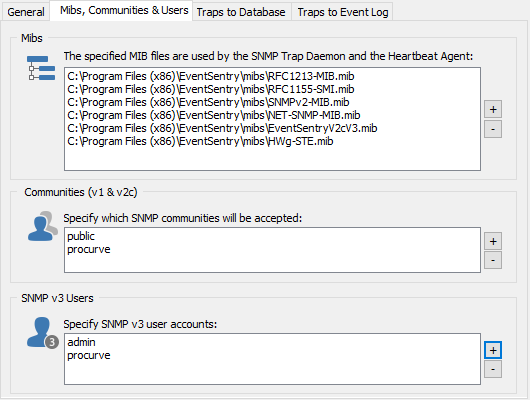530x400 pixels.
Task: Add a new SNMP v3 user
Action: pos(493,350)
